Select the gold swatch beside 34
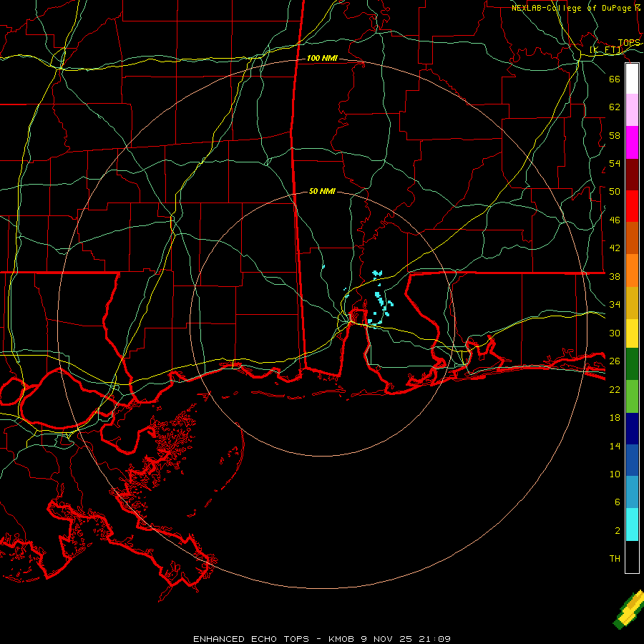The image size is (644, 644). click(632, 303)
